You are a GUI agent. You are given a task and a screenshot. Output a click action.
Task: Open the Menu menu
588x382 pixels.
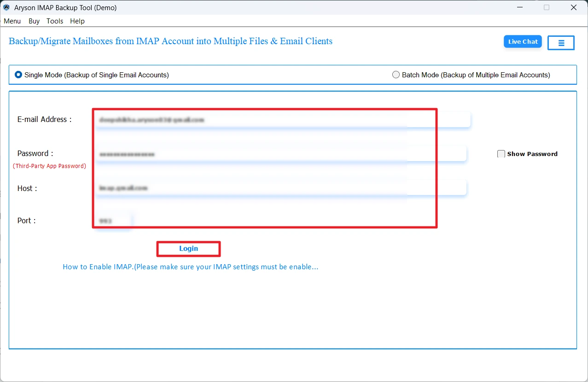point(12,21)
